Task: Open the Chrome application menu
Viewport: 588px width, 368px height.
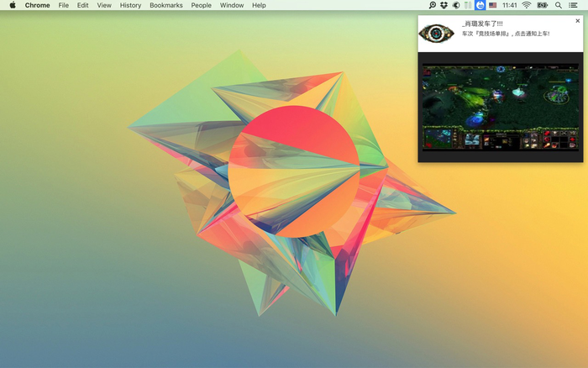Action: 37,5
